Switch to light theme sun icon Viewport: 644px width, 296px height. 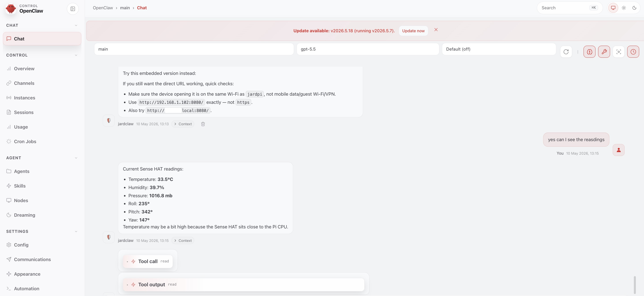[624, 8]
